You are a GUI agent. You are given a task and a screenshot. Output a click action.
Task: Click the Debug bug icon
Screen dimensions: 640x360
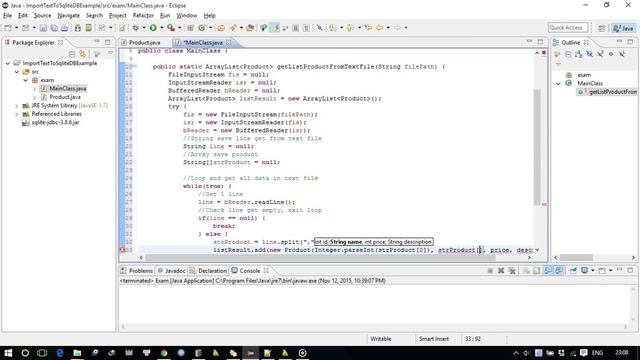pyautogui.click(x=136, y=28)
